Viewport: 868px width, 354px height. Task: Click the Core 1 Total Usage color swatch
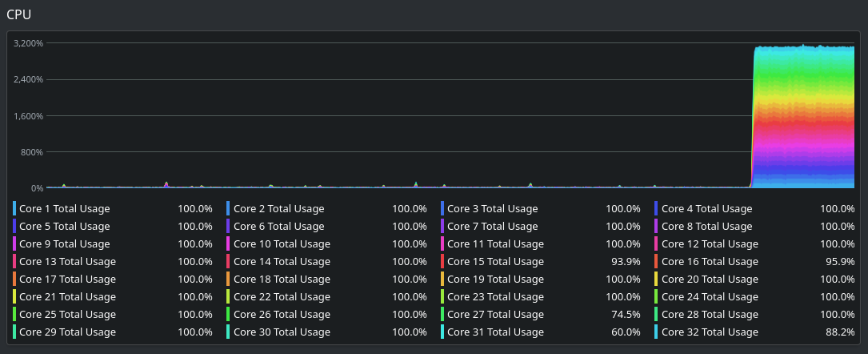[x=14, y=209]
